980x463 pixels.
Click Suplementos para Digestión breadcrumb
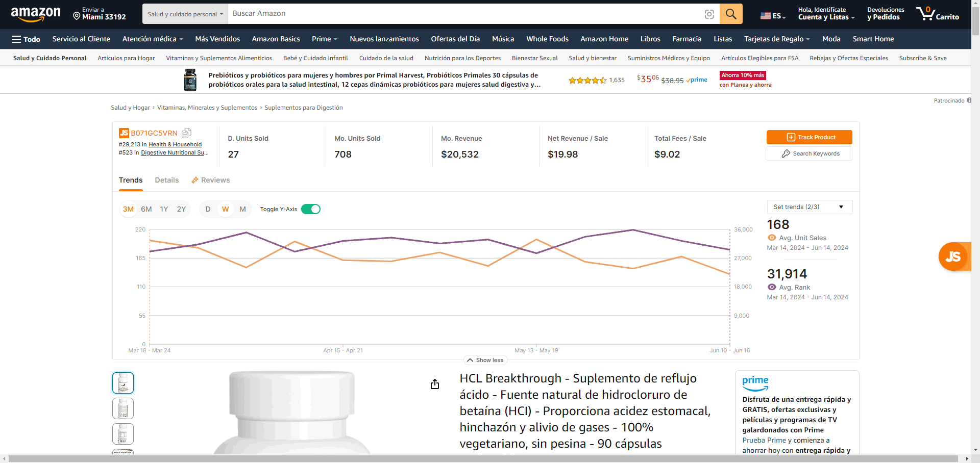point(304,108)
